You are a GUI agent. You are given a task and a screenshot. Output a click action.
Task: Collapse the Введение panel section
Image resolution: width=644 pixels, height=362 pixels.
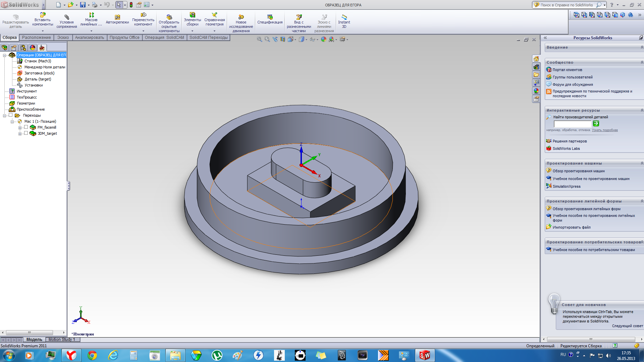click(x=642, y=47)
